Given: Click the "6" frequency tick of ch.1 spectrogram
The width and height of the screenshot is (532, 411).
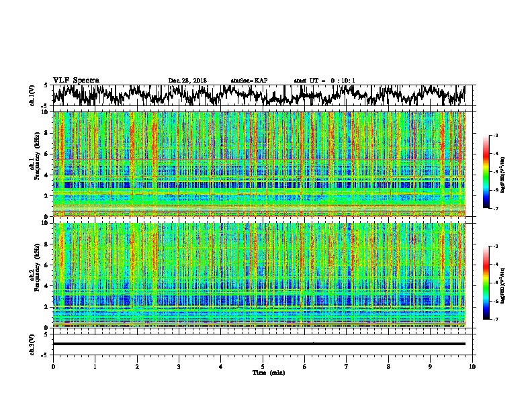Looking at the screenshot, I should click(x=48, y=154).
